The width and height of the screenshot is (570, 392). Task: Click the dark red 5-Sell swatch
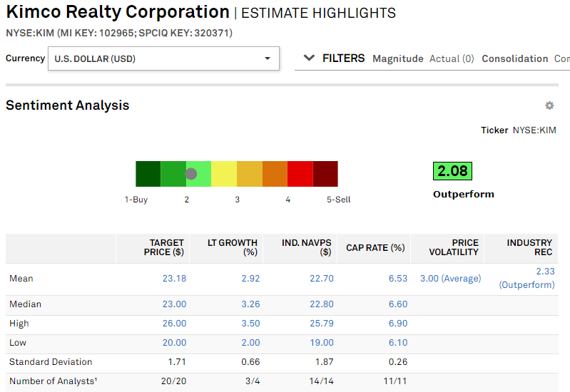coord(325,174)
